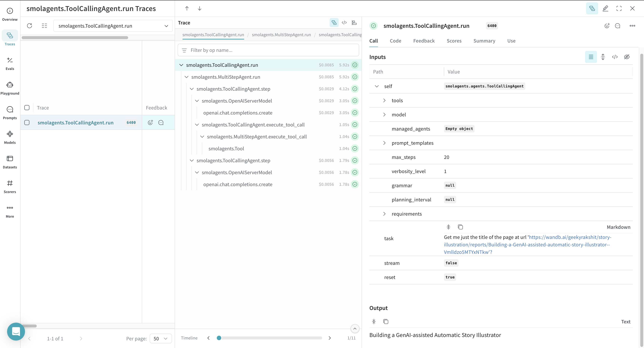Switch to the Feedback tab
This screenshot has height=348, width=644.
point(424,41)
